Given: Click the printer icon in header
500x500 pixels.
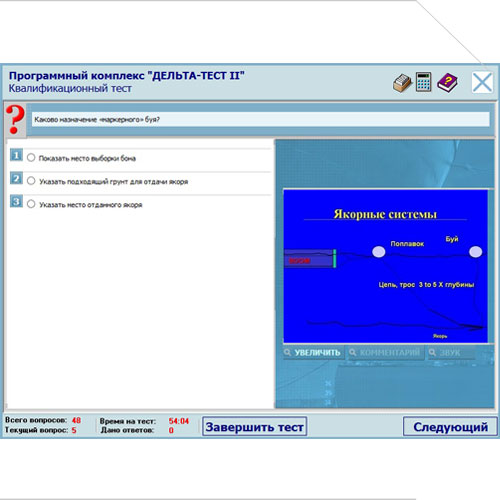Looking at the screenshot, I should click(402, 83).
